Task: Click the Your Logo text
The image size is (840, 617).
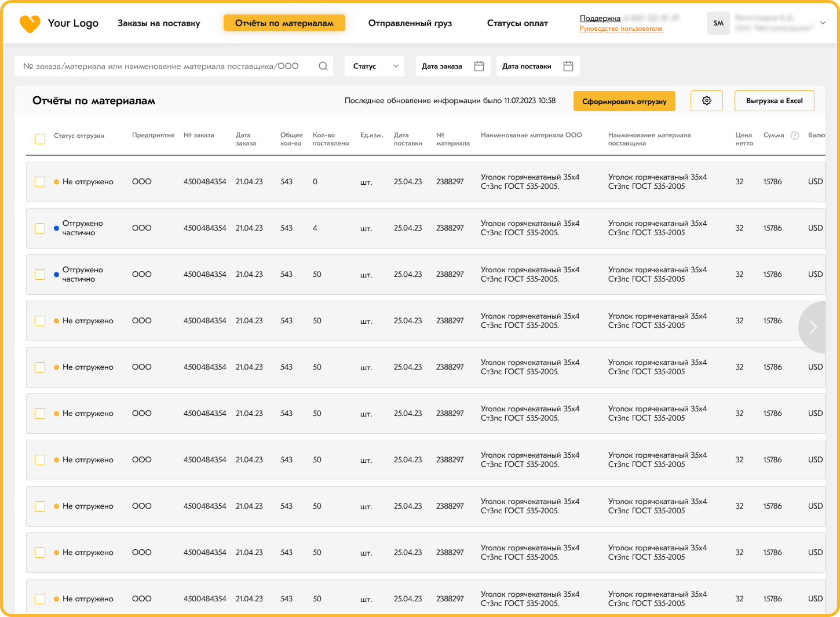Action: tap(73, 23)
